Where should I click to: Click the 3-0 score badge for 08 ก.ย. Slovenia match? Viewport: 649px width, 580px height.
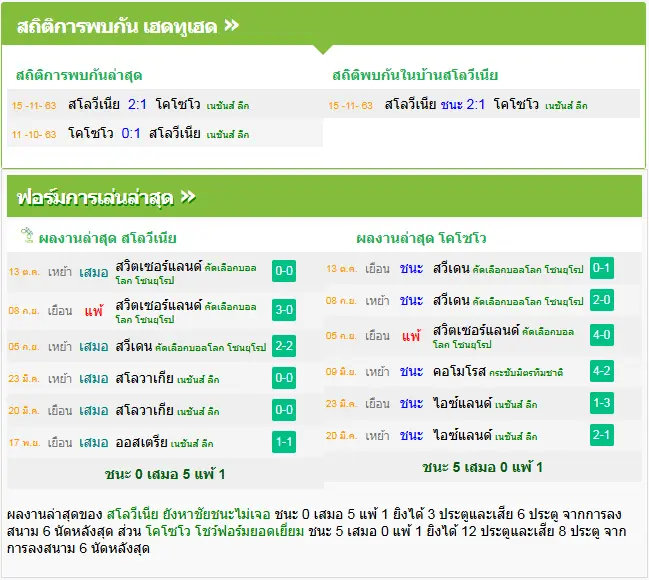(x=284, y=310)
